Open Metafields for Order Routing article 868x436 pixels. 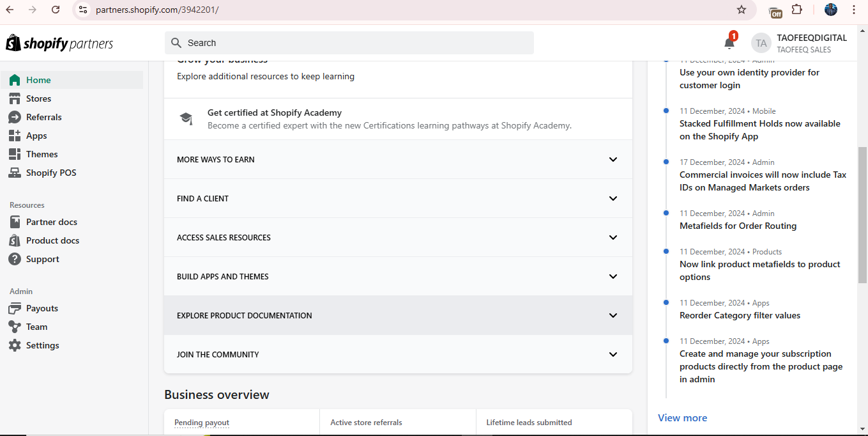point(738,226)
